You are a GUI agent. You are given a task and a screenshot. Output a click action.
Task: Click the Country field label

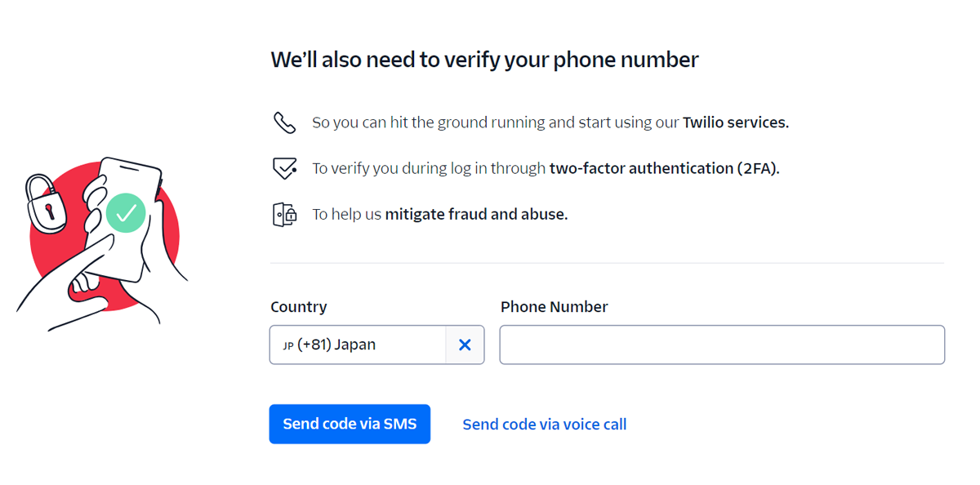pyautogui.click(x=299, y=307)
